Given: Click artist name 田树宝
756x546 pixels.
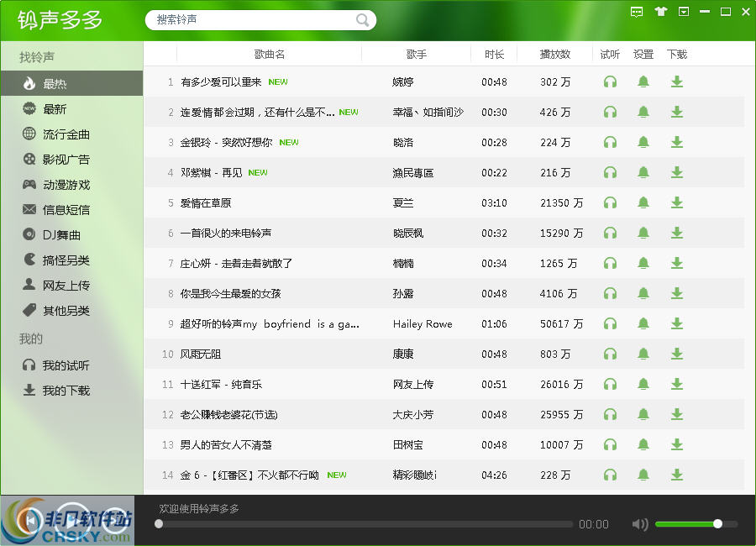Looking at the screenshot, I should (408, 445).
